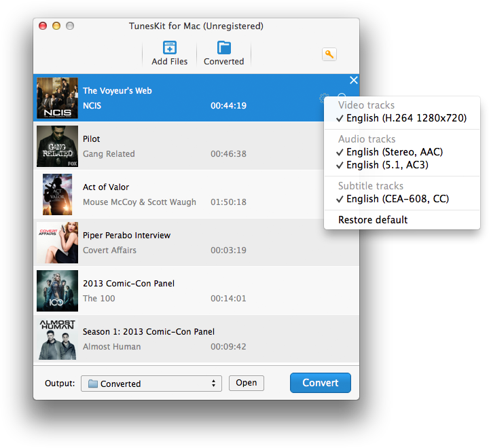Select the Covert Affairs thumbnail
This screenshot has height=448, width=489.
click(x=57, y=242)
